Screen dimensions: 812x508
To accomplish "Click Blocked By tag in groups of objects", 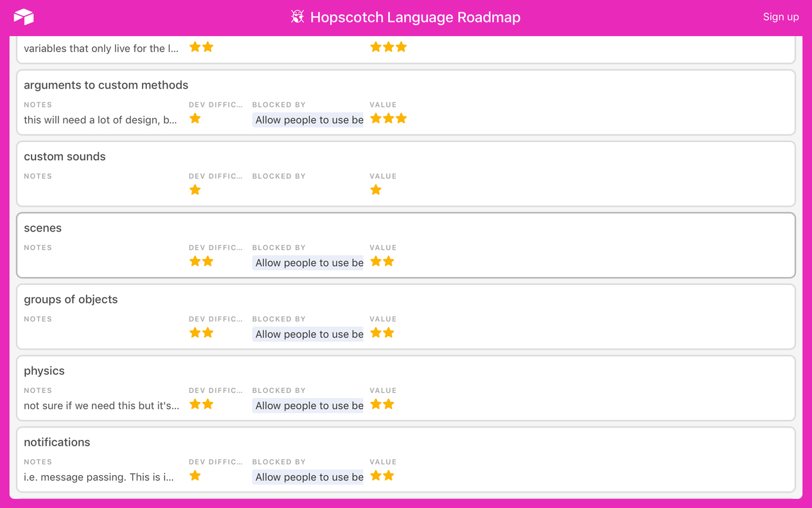I will pos(308,334).
